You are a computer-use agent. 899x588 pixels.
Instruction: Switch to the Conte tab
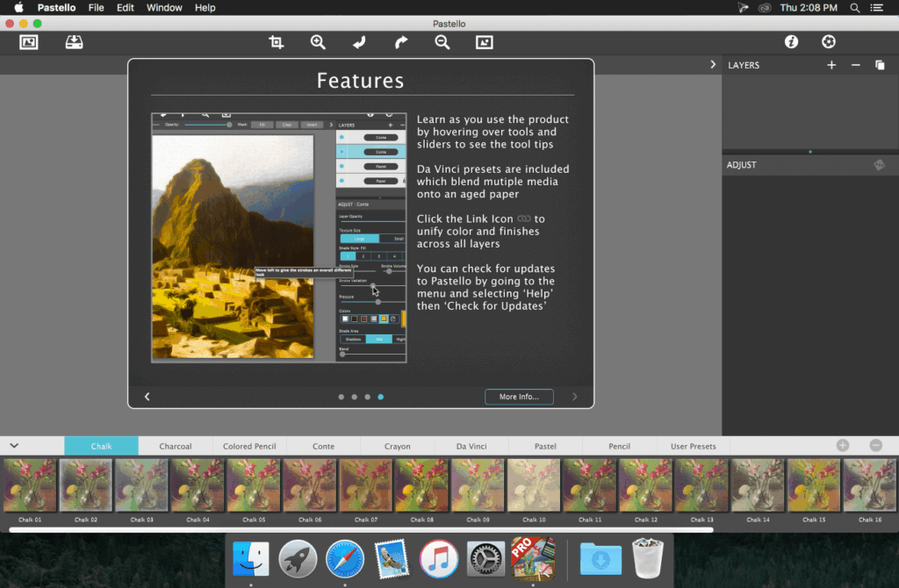click(x=323, y=446)
